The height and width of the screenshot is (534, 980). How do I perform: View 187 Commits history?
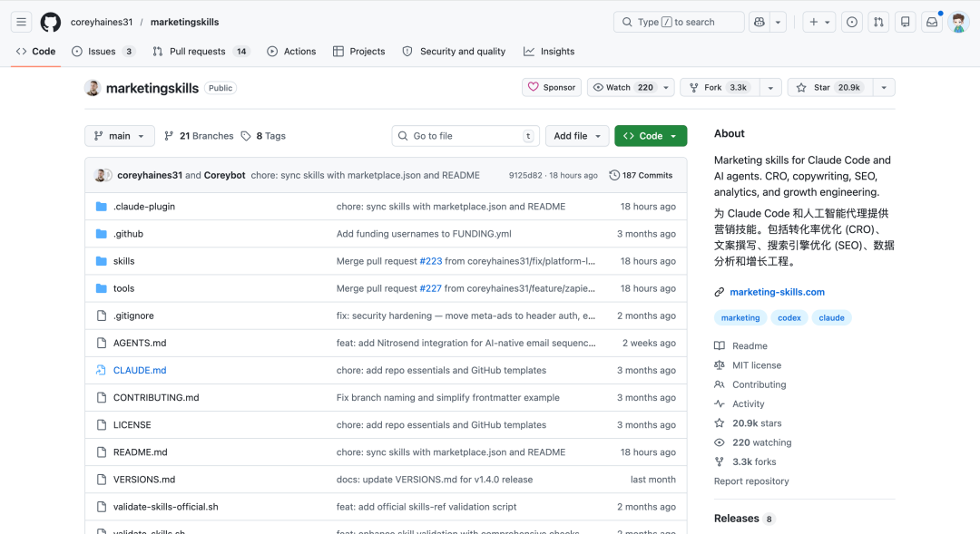coord(642,176)
